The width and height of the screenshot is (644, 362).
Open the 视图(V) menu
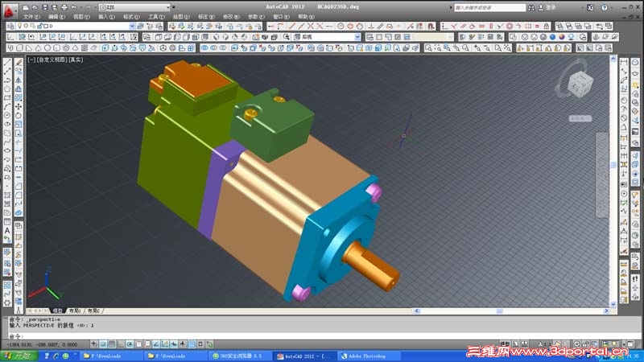click(81, 17)
